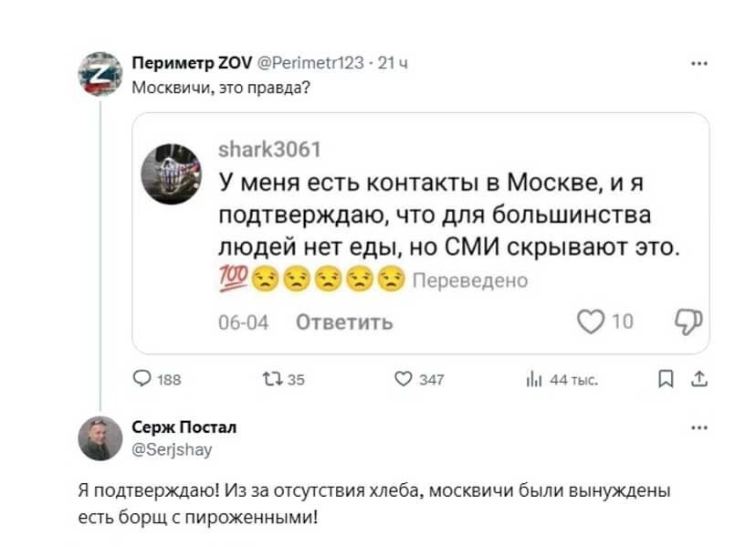Open more options on Периметр ZOV post
Image resolution: width=756 pixels, height=547 pixels.
coord(699,65)
